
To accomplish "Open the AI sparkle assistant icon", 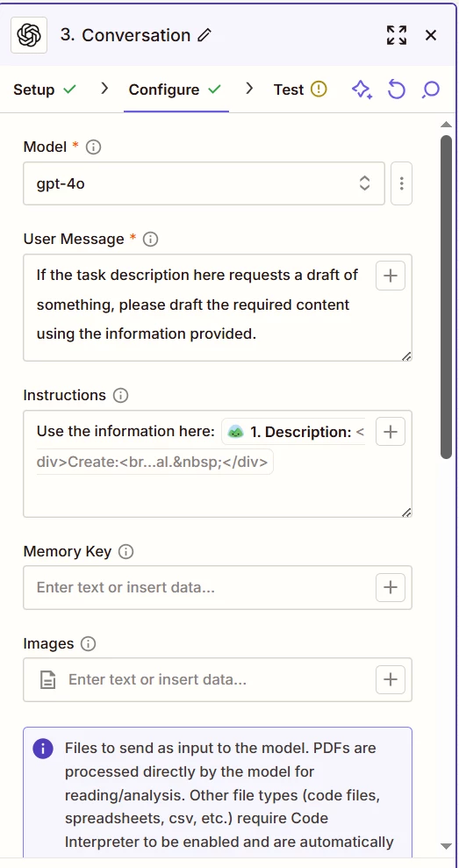I will point(362,90).
